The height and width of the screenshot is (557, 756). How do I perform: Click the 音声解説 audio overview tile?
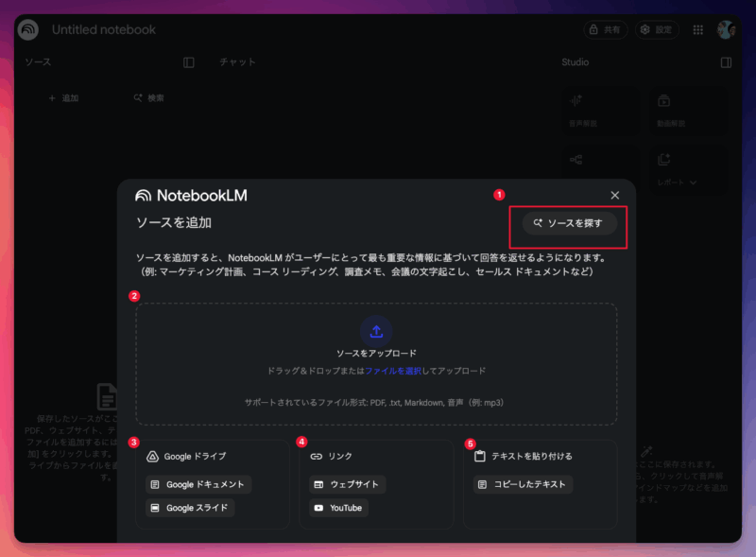pyautogui.click(x=601, y=111)
